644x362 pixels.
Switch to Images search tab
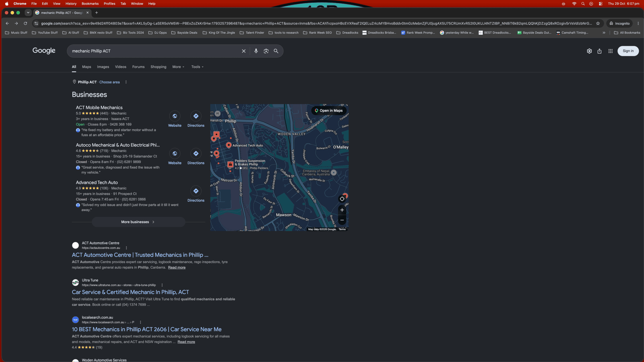(x=103, y=67)
